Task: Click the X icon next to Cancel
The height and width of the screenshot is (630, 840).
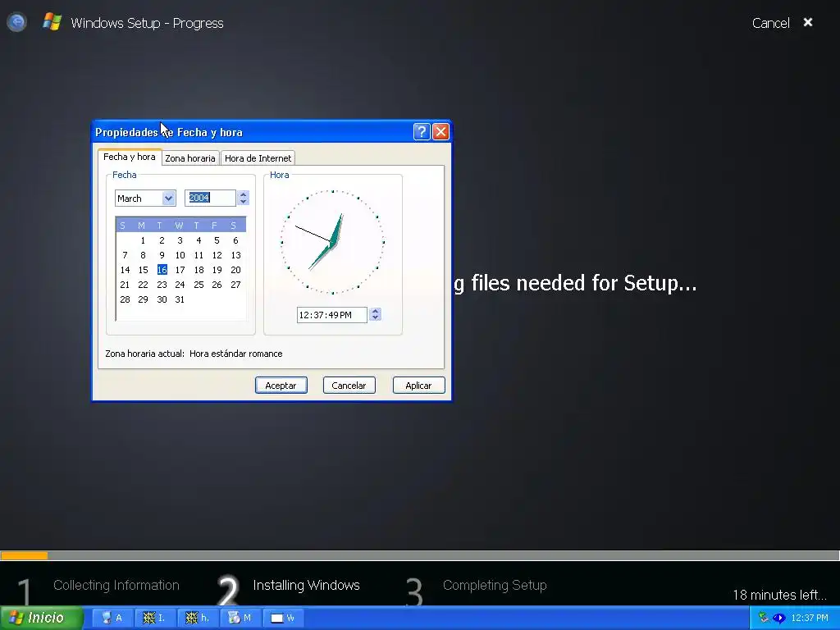Action: click(x=808, y=22)
